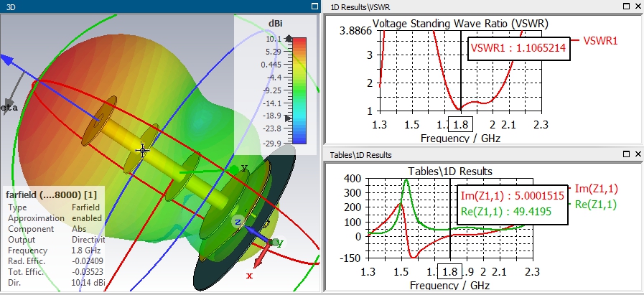Click the -29.9 minimum value on color scale
Image resolution: width=644 pixels, height=295 pixels.
(x=271, y=143)
